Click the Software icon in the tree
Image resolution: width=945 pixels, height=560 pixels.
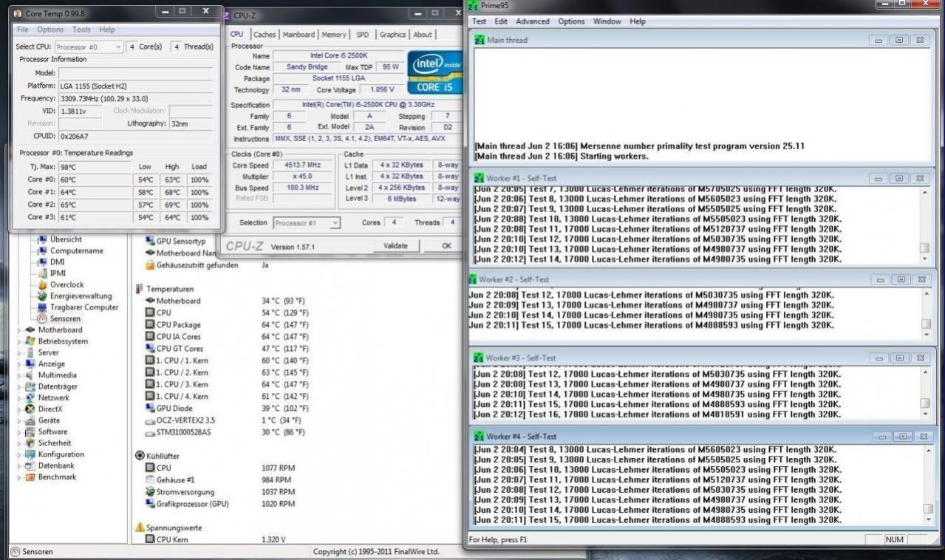[30, 431]
